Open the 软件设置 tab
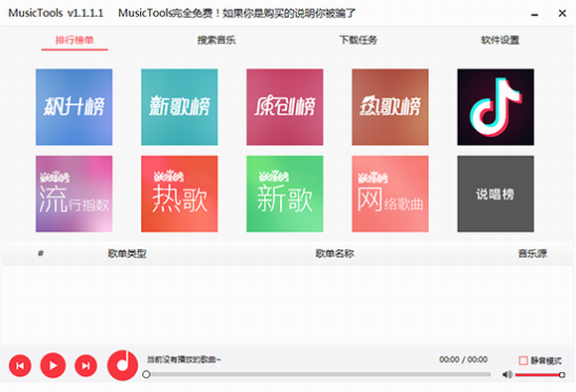Screen dimensions: 576x392 [500, 40]
